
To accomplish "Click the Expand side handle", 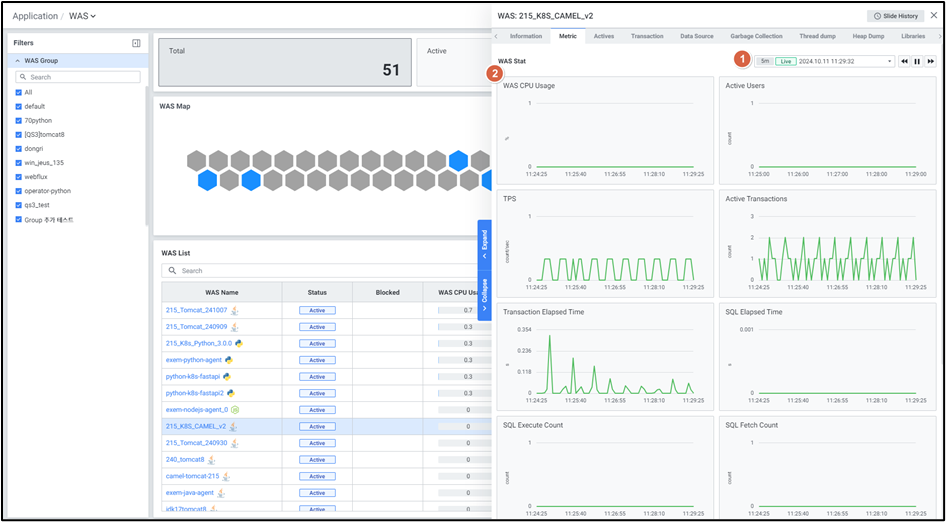I will [x=484, y=242].
